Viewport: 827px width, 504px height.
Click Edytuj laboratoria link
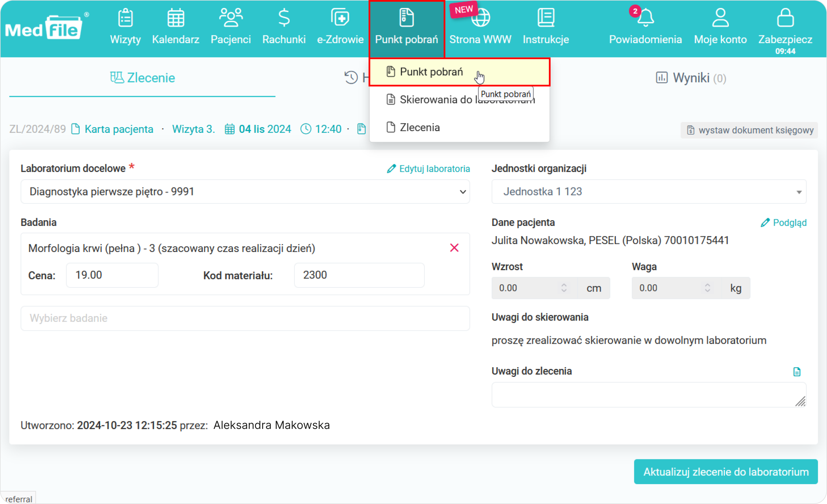[428, 169]
